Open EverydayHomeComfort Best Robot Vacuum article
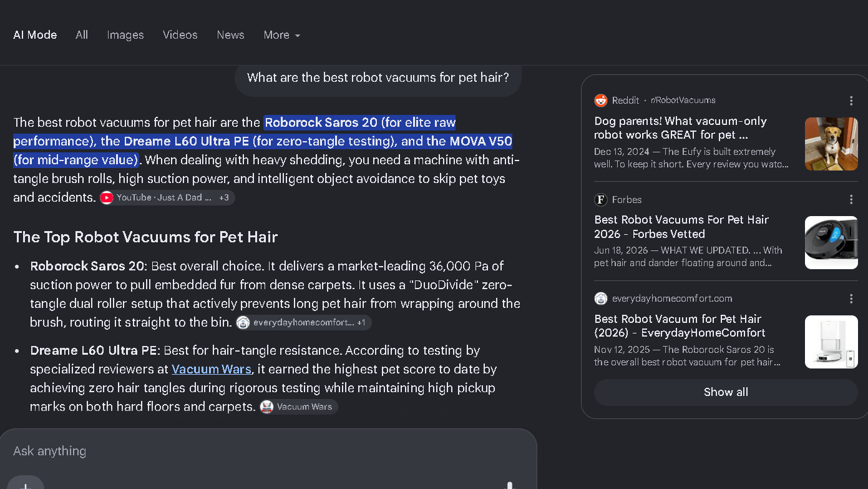Image resolution: width=868 pixels, height=489 pixels. click(680, 325)
